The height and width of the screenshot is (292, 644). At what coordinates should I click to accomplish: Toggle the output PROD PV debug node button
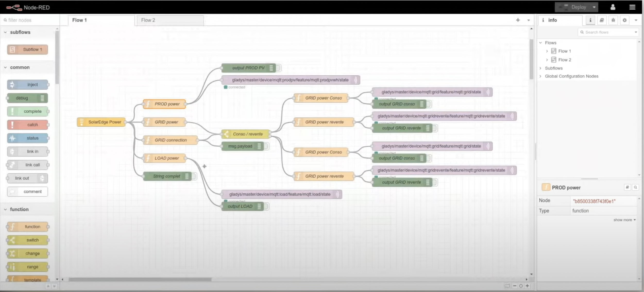(x=278, y=68)
